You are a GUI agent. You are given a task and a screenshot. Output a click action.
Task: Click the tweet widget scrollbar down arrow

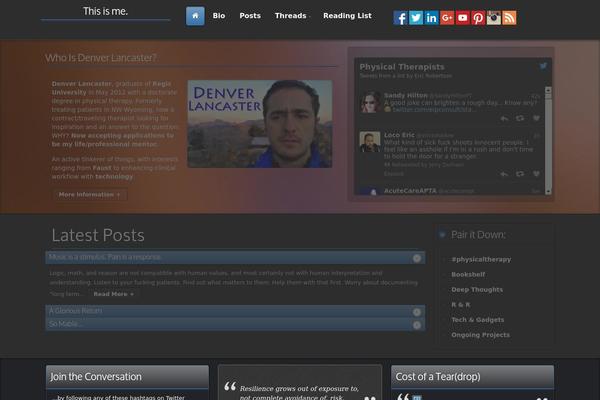[x=548, y=191]
